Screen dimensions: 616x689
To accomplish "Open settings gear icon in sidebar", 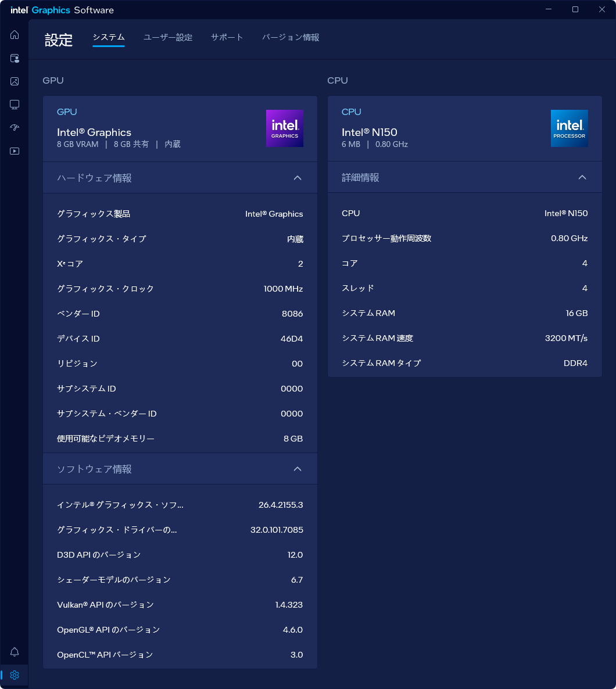I will coord(15,675).
